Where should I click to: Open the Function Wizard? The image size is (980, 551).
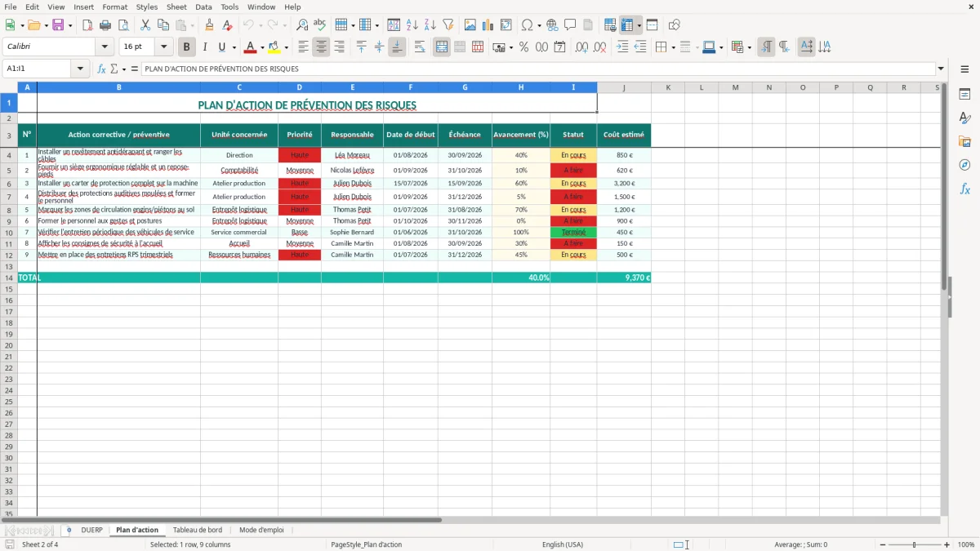coord(102,69)
